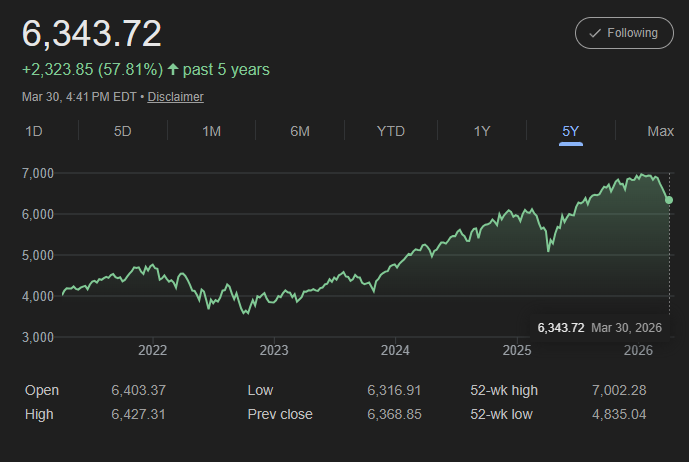Click the green up arrow icon

click(173, 70)
